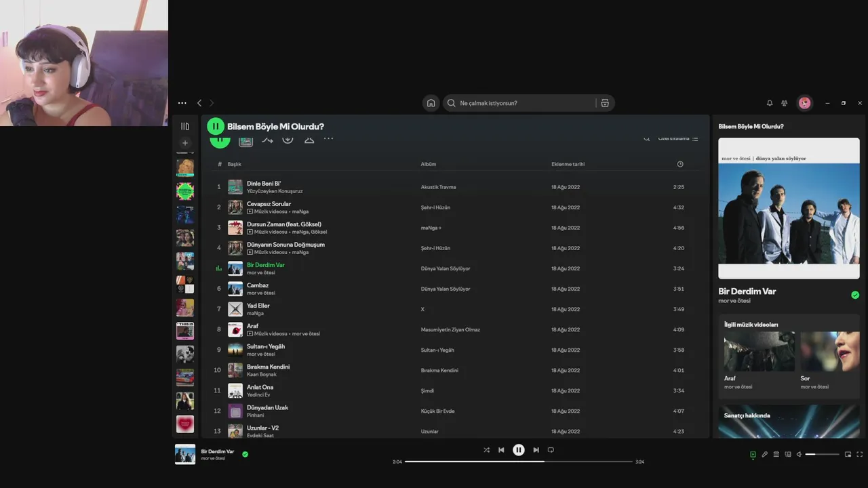Open the miniplayer icon
Screen dimensions: 868x488
(x=848, y=454)
